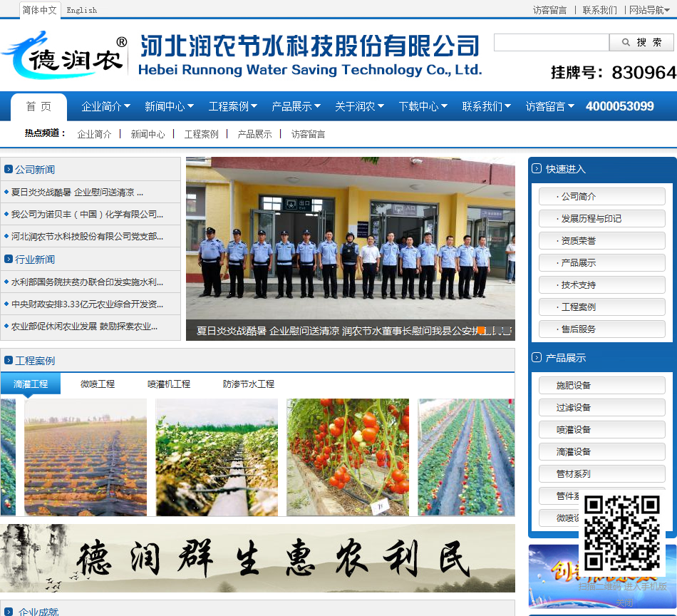Open hot channel 访客留言 link
The height and width of the screenshot is (616, 677).
pyautogui.click(x=308, y=134)
